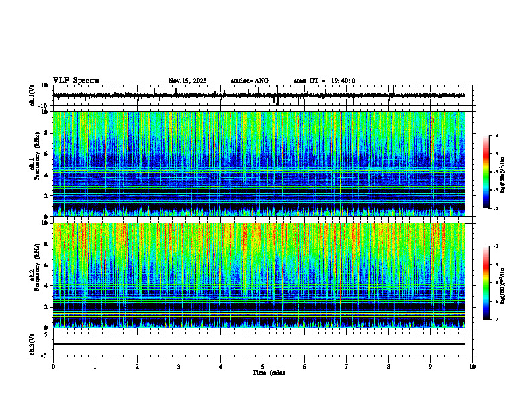
Task: Select the time axis tick label "7"
Action: 347,367
